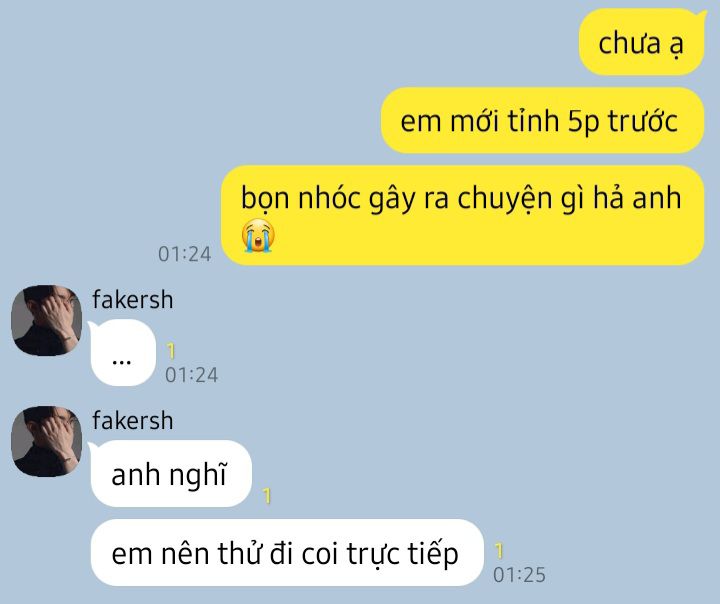Image resolution: width=720 pixels, height=604 pixels.
Task: Click unread count 1 beside 'anh nghĩ'
Action: pyautogui.click(x=267, y=496)
